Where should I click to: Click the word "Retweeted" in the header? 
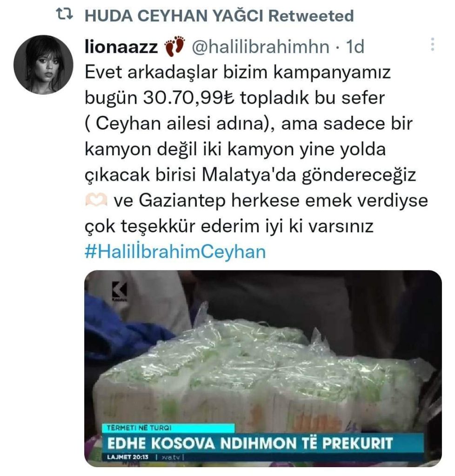point(311,16)
